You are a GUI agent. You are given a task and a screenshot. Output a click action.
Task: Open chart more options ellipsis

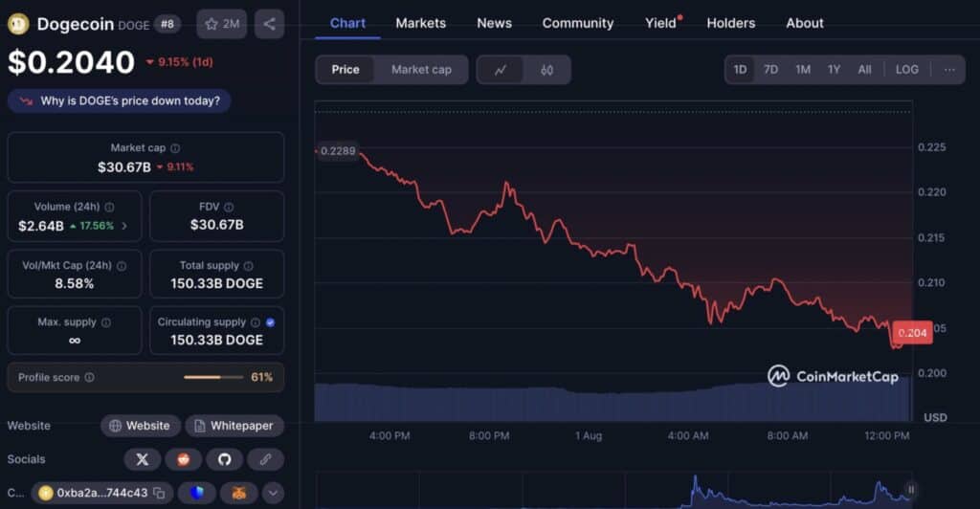[x=949, y=69]
